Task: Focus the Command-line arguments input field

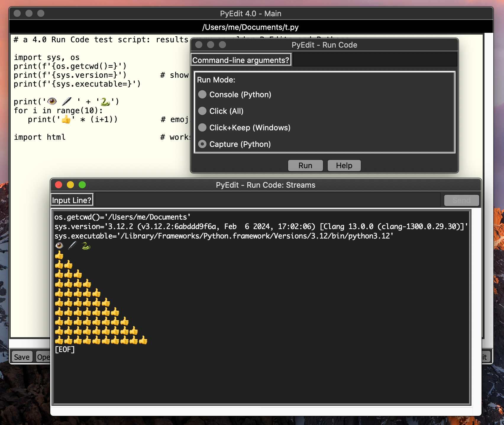Action: pos(375,60)
